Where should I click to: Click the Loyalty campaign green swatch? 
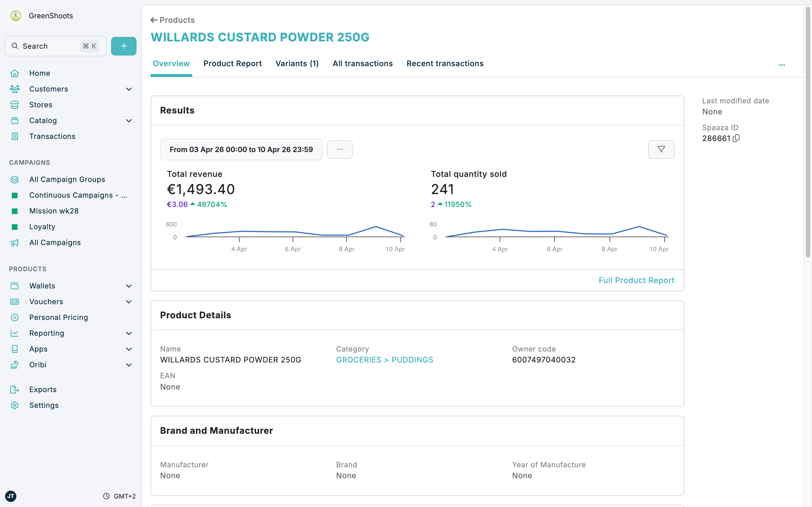tap(15, 227)
